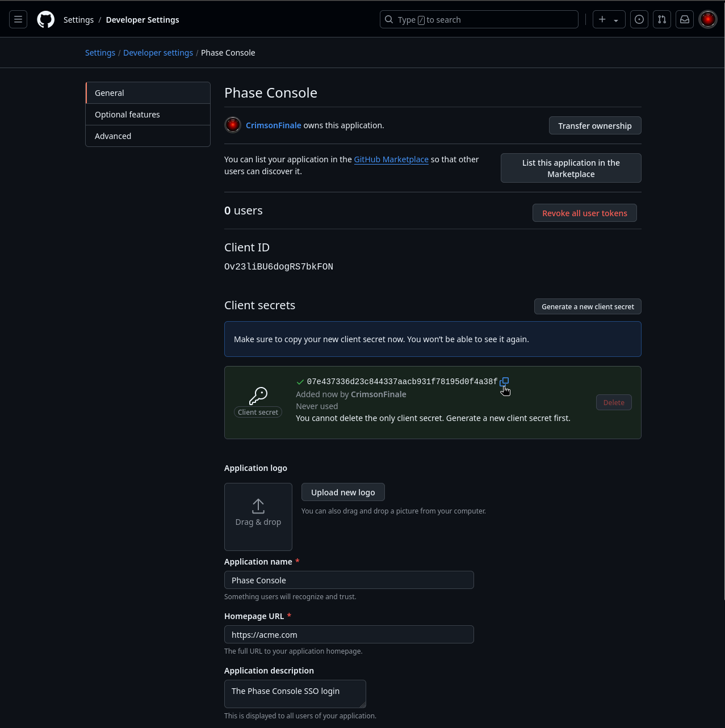Open the GitHub Marketplace link

coord(391,159)
